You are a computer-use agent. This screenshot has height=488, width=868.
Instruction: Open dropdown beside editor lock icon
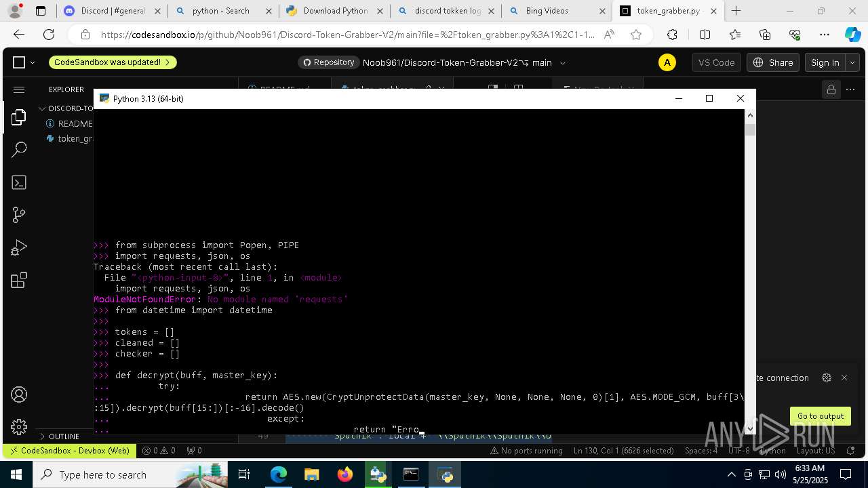point(850,89)
